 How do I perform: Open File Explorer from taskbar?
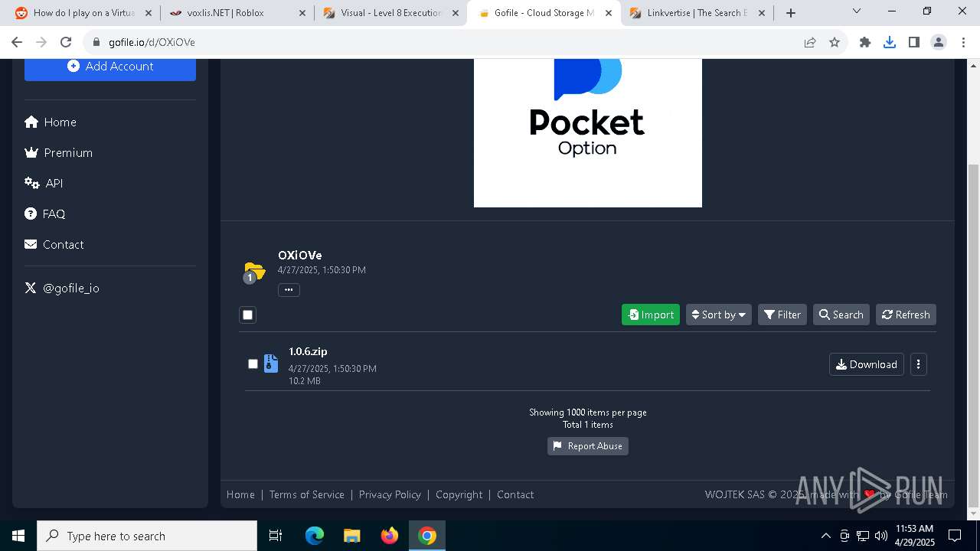click(x=351, y=536)
